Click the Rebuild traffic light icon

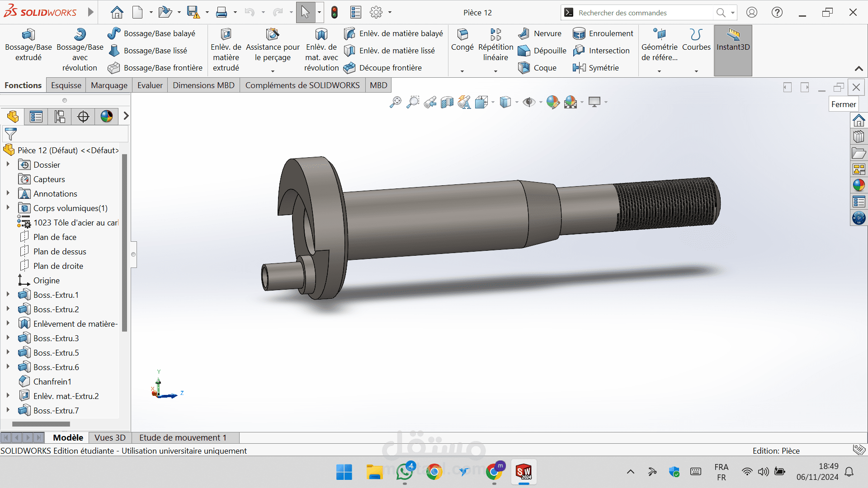[335, 13]
